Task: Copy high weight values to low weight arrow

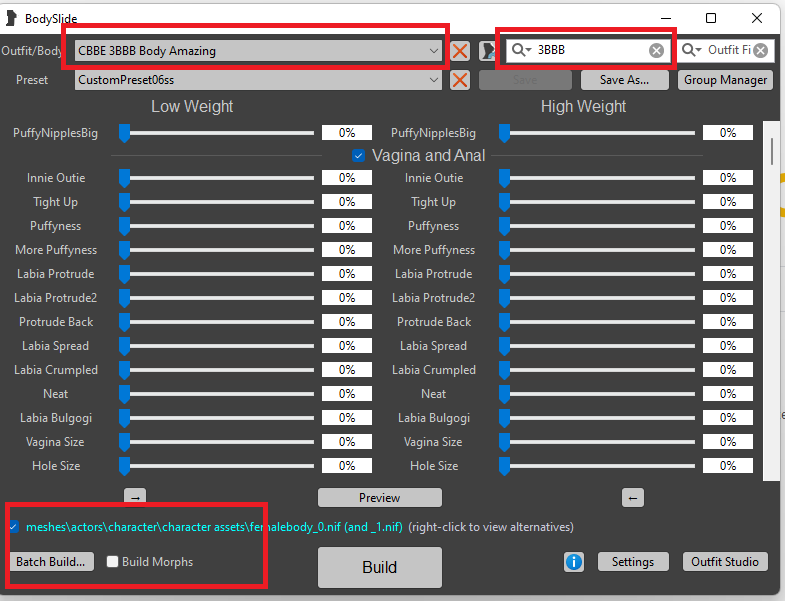Action: [x=632, y=497]
